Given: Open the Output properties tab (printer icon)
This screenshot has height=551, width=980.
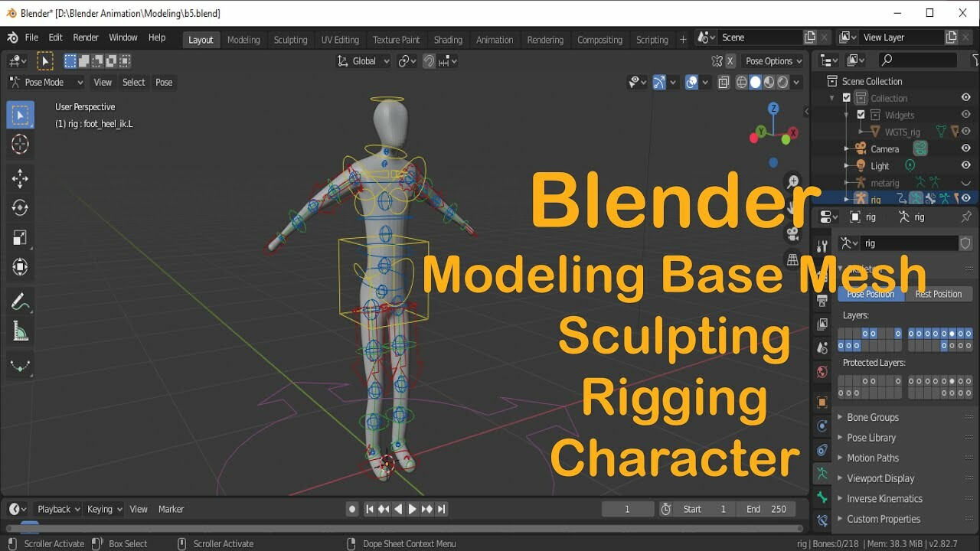Looking at the screenshot, I should pyautogui.click(x=822, y=301).
